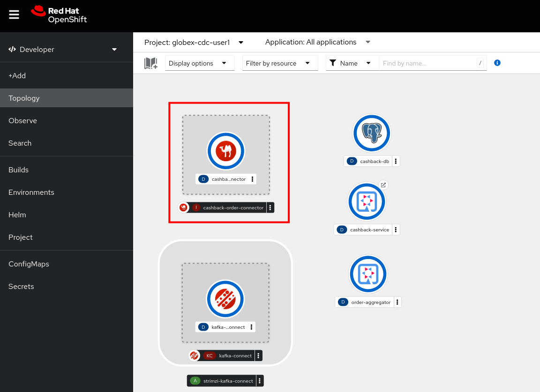Open kebab menu for strimzi-kafka-connect application
Screen dimensions: 540x392
(x=260, y=381)
